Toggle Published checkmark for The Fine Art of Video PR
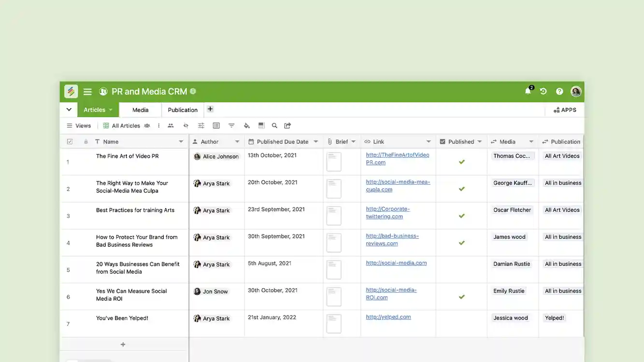This screenshot has height=362, width=644. [461, 162]
